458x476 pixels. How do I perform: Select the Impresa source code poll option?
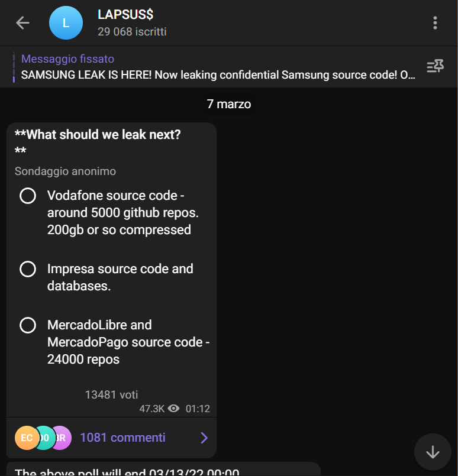coord(28,270)
